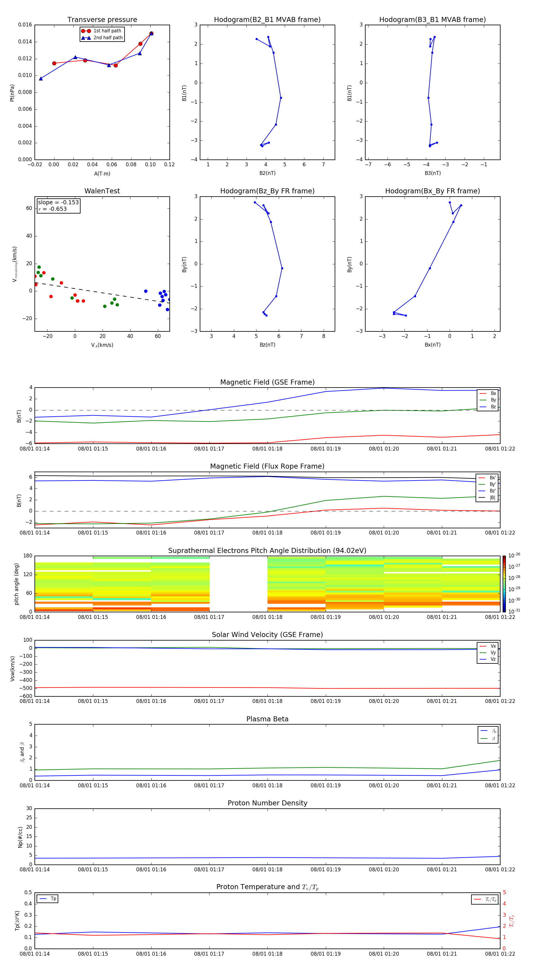
Task: Click the 'Magnetic Field (GSE Frame)' title
Action: (267, 382)
